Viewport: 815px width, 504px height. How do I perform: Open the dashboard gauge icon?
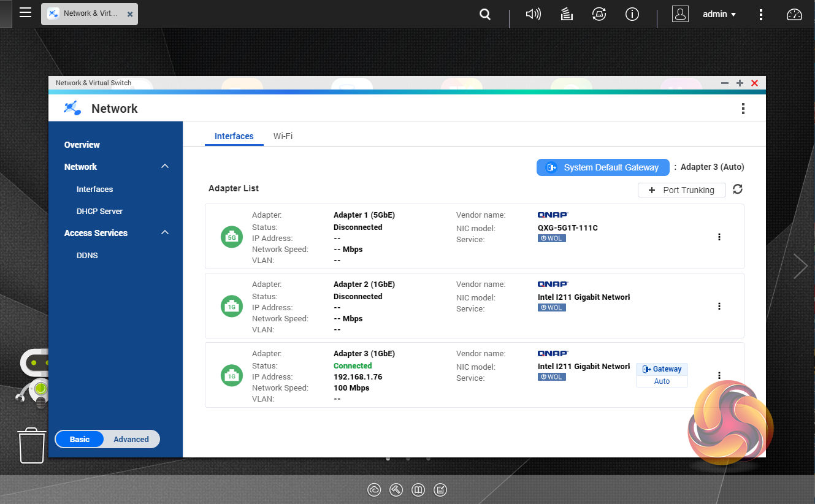[794, 15]
